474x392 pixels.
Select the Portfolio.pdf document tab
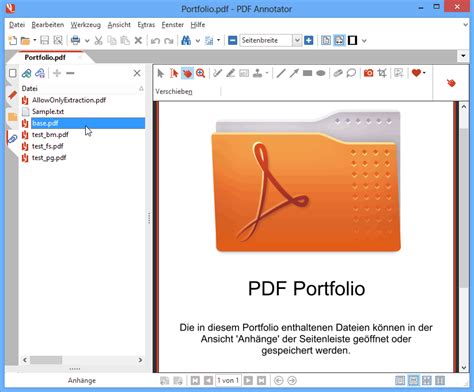click(45, 57)
